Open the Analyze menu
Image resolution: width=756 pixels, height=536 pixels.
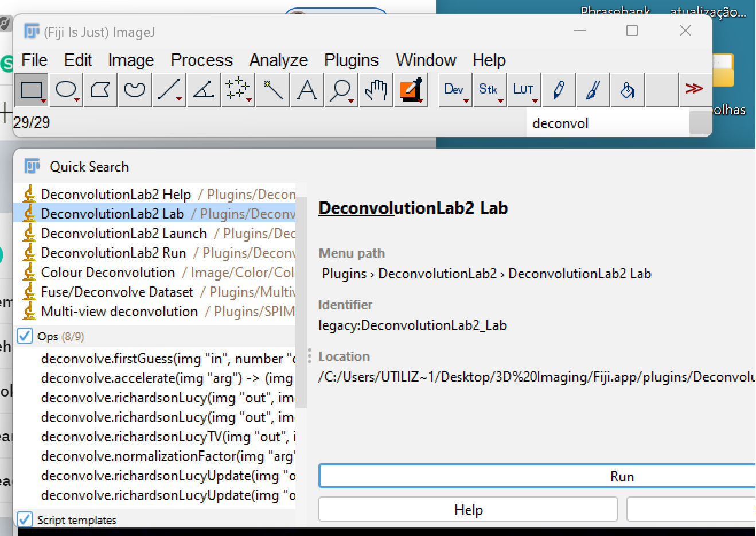(x=278, y=60)
